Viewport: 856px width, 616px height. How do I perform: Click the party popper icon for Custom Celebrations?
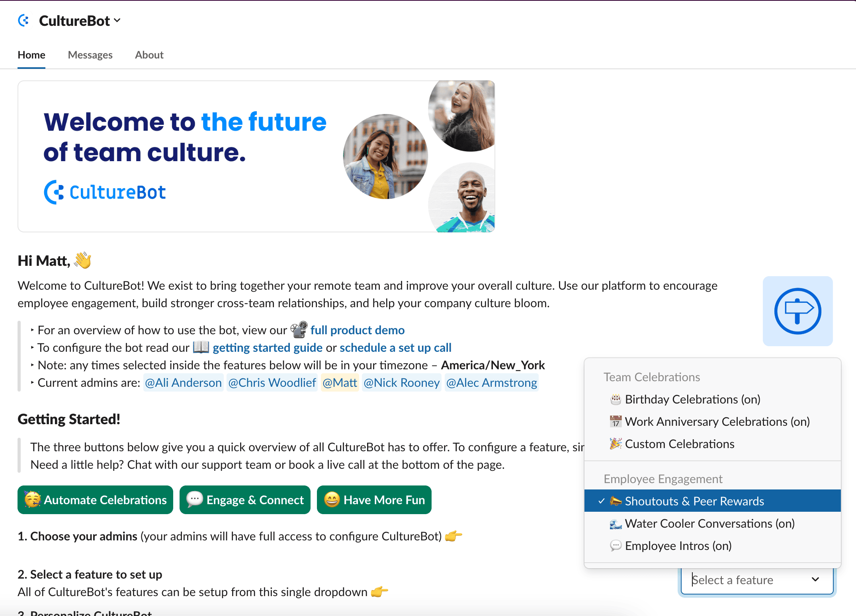point(616,444)
